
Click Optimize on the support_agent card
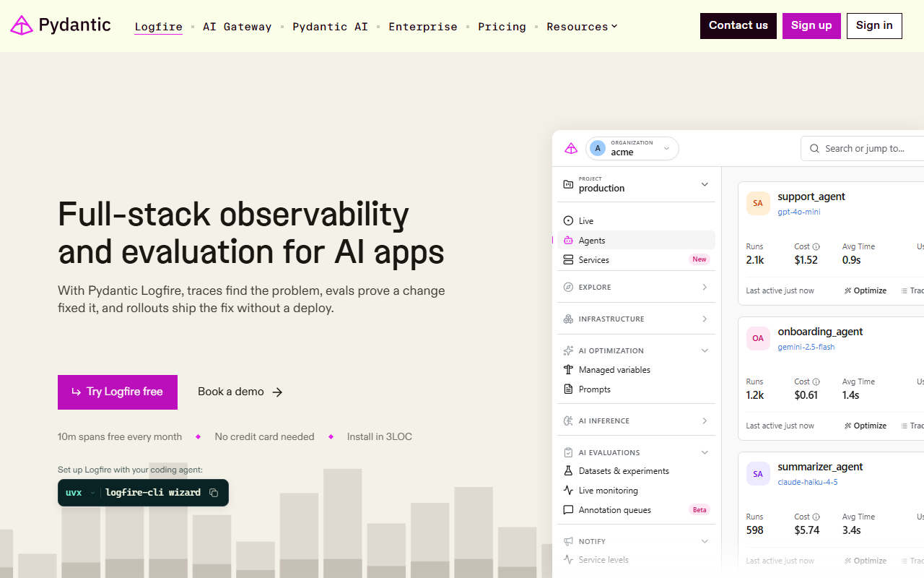pyautogui.click(x=866, y=291)
